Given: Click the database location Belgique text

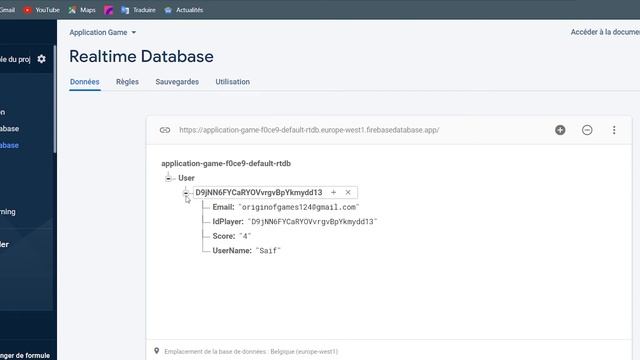Looking at the screenshot, I should point(251,351).
